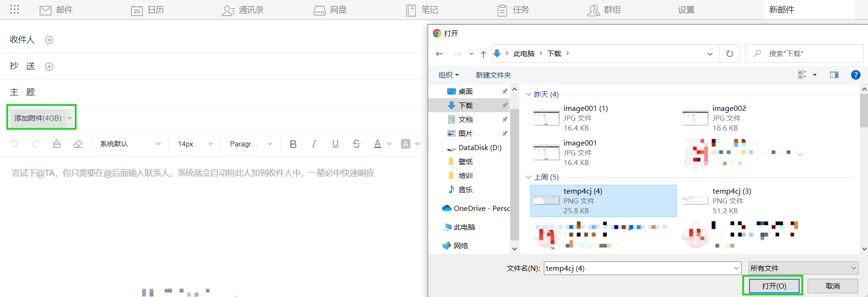Open recent locations dropdown in file dialog
The width and height of the screenshot is (868, 297).
[471, 54]
